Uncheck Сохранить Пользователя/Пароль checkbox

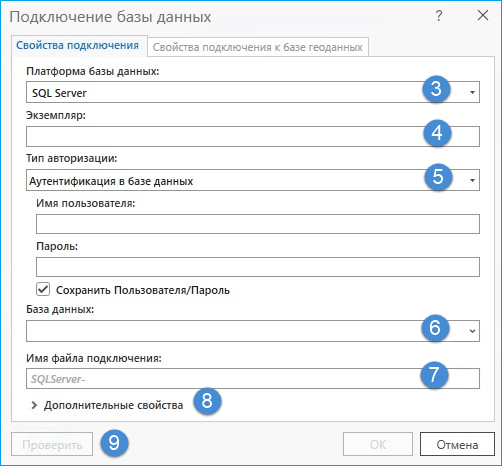pyautogui.click(x=43, y=289)
